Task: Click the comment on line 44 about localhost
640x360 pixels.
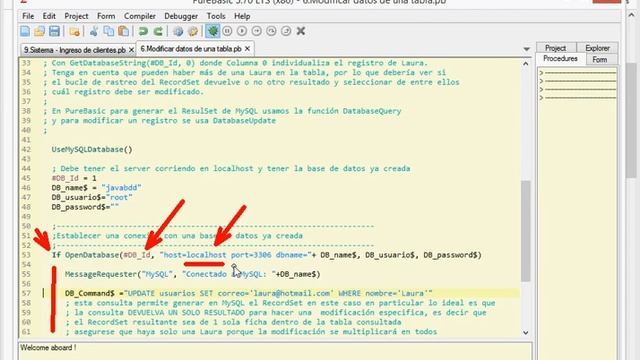Action: point(231,169)
